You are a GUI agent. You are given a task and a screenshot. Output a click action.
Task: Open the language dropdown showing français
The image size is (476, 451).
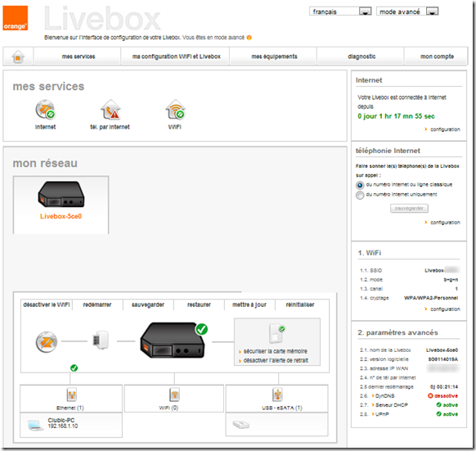tap(340, 11)
